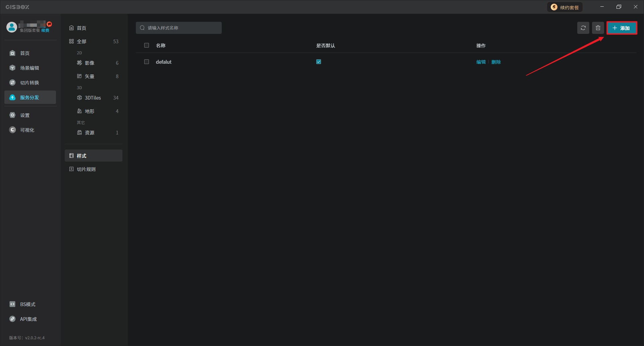Click the 添加 add button
This screenshot has height=346, width=644.
pos(622,28)
